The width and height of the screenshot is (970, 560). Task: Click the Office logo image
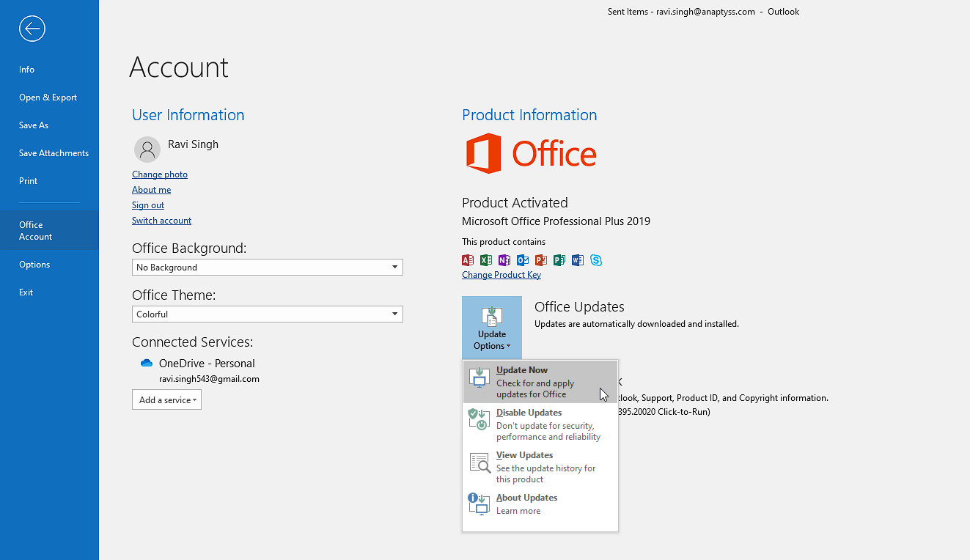click(532, 153)
